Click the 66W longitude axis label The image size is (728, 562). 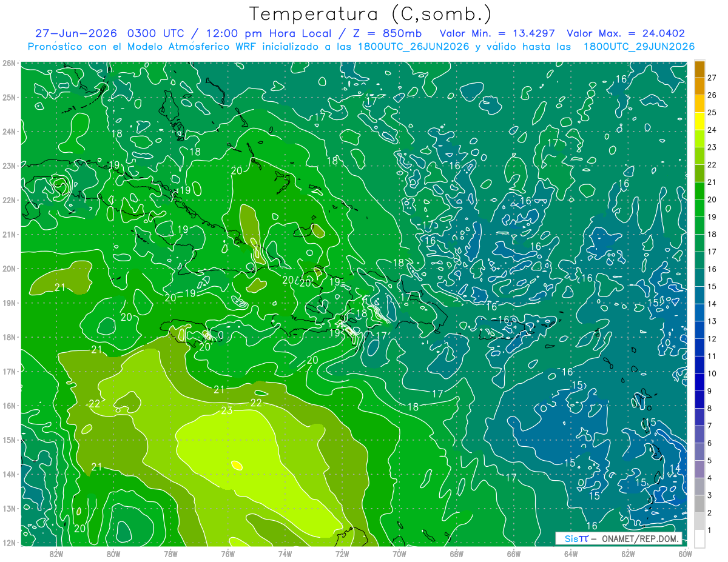click(514, 554)
